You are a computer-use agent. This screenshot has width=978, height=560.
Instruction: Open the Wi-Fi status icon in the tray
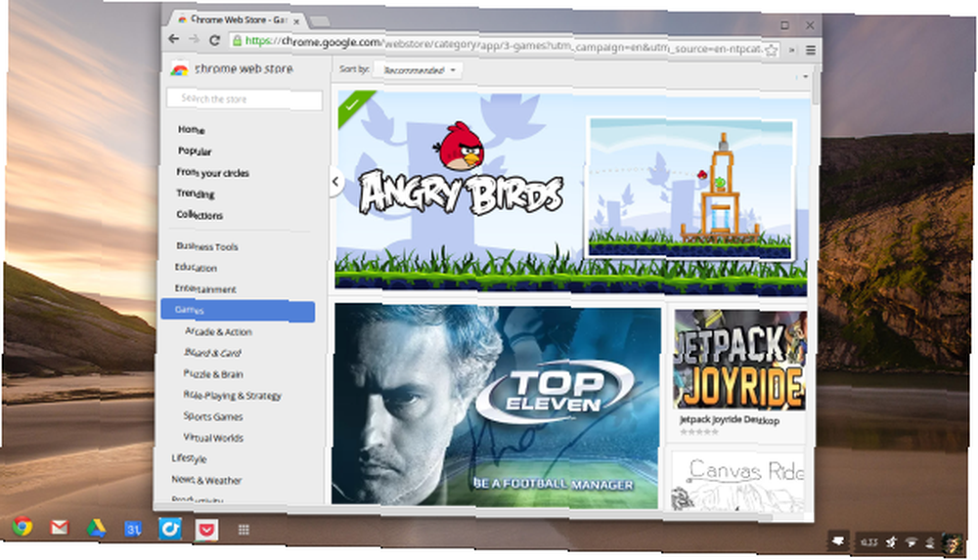(911, 542)
